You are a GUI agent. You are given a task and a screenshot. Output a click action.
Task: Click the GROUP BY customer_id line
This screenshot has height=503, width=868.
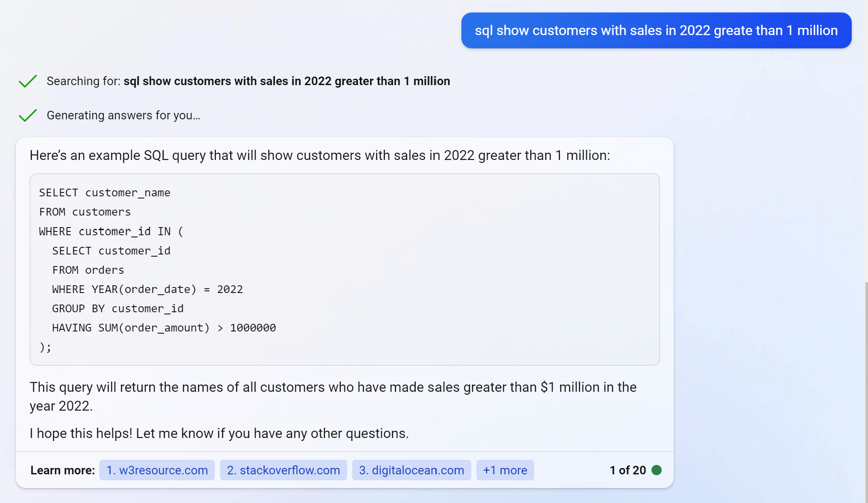(118, 309)
